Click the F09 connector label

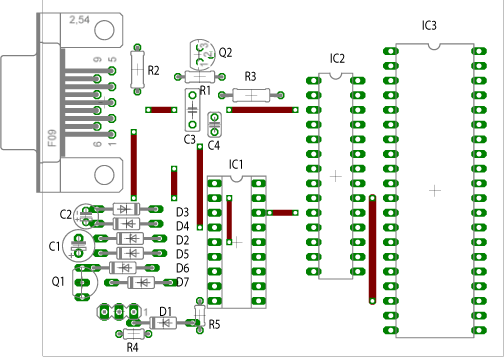[x=52, y=138]
